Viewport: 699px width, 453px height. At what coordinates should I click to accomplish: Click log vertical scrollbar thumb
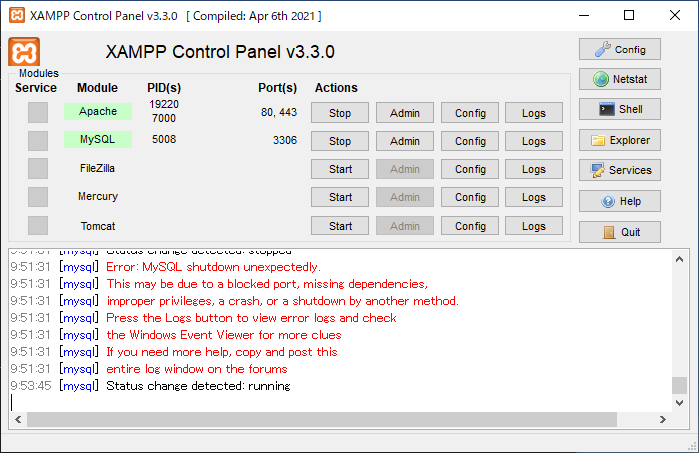679,385
